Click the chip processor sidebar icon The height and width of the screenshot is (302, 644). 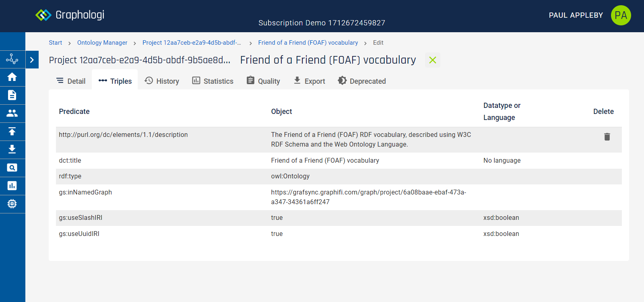pos(12,204)
